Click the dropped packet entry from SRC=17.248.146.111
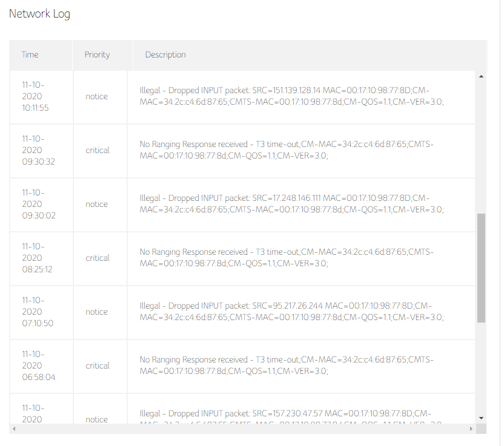504x446 pixels. 291,204
